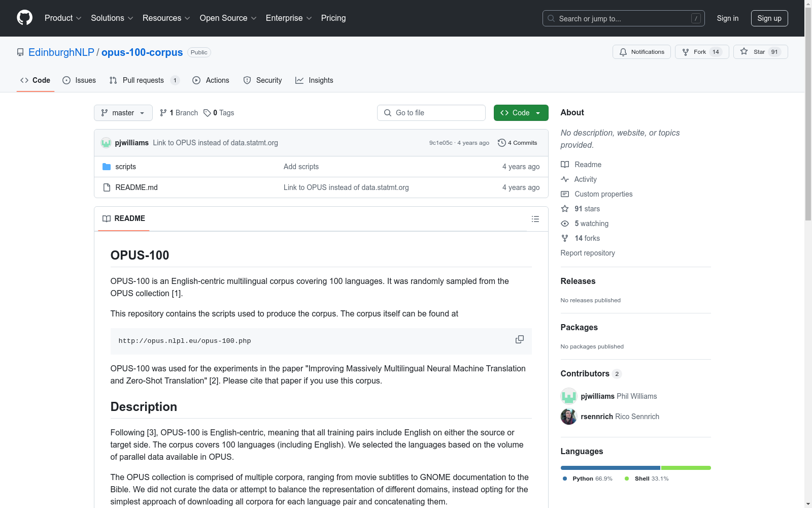The image size is (812, 508).
Task: Click the tag icon beside 0 Tags
Action: click(x=207, y=113)
